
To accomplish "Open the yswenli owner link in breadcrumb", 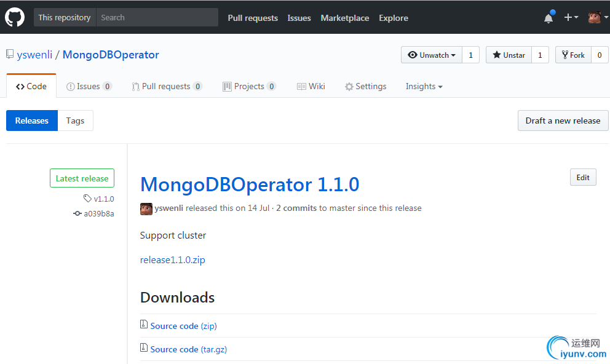I will pyautogui.click(x=34, y=55).
